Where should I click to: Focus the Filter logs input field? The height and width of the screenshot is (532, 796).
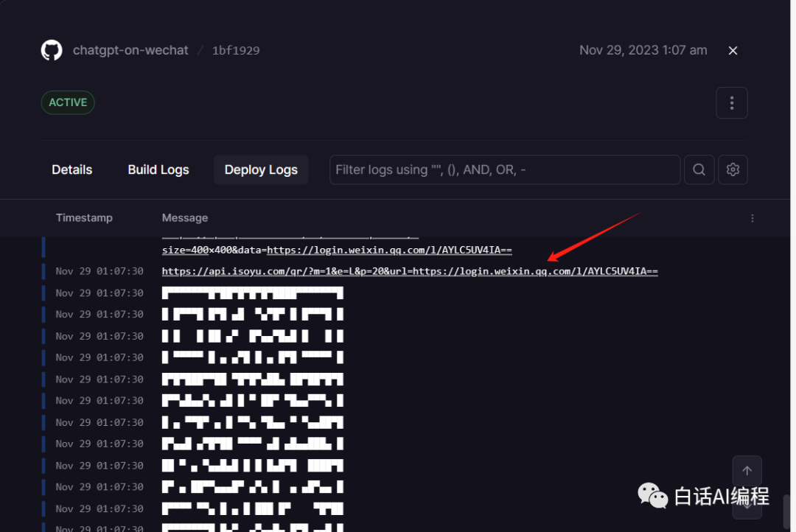click(505, 169)
